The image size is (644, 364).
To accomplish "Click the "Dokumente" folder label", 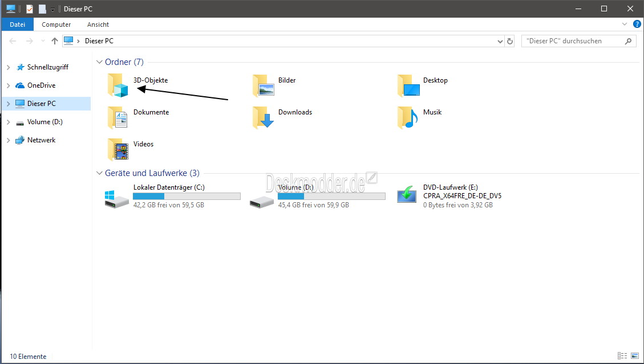I will [151, 112].
